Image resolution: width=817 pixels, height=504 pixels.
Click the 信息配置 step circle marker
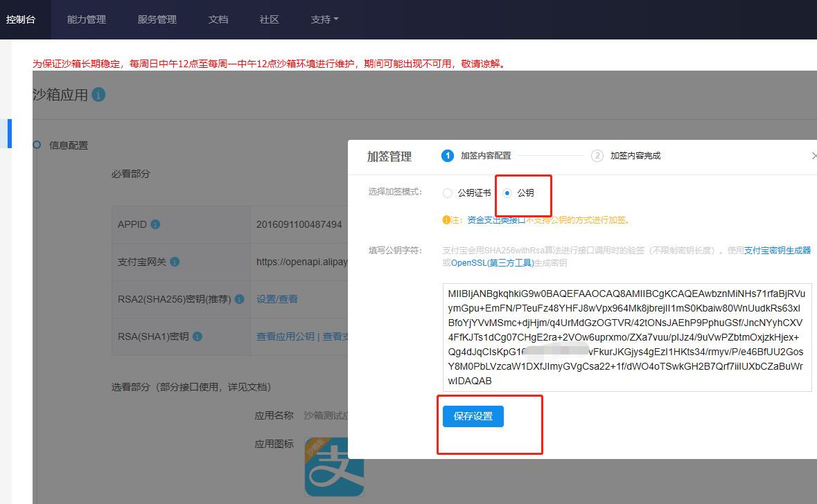[37, 145]
